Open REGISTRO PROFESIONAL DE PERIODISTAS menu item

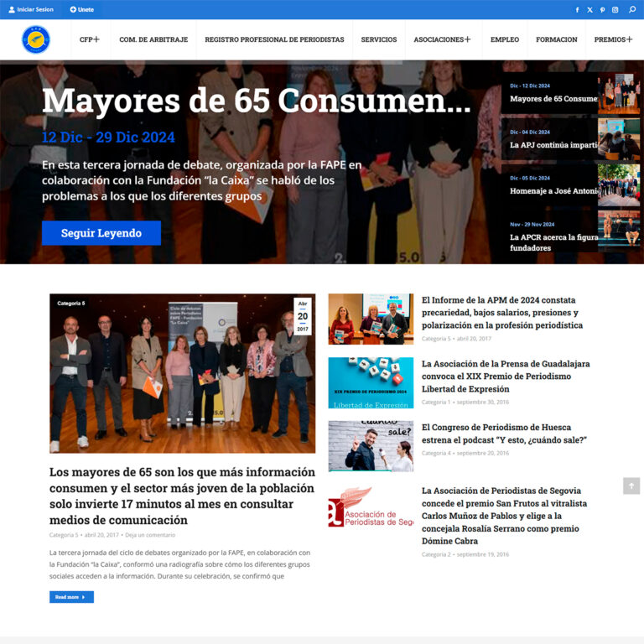(x=274, y=39)
